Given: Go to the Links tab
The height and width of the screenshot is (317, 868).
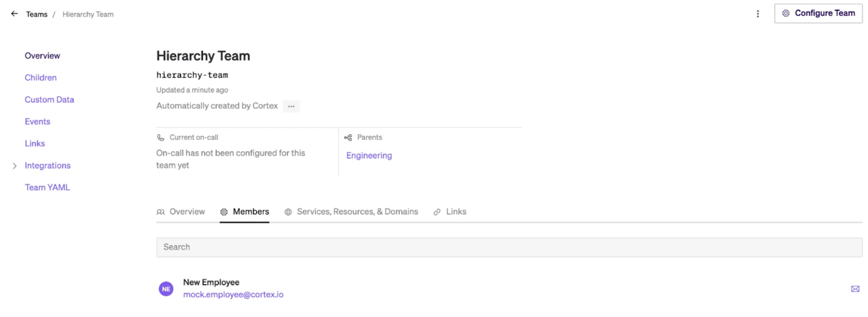Looking at the screenshot, I should pos(450,212).
